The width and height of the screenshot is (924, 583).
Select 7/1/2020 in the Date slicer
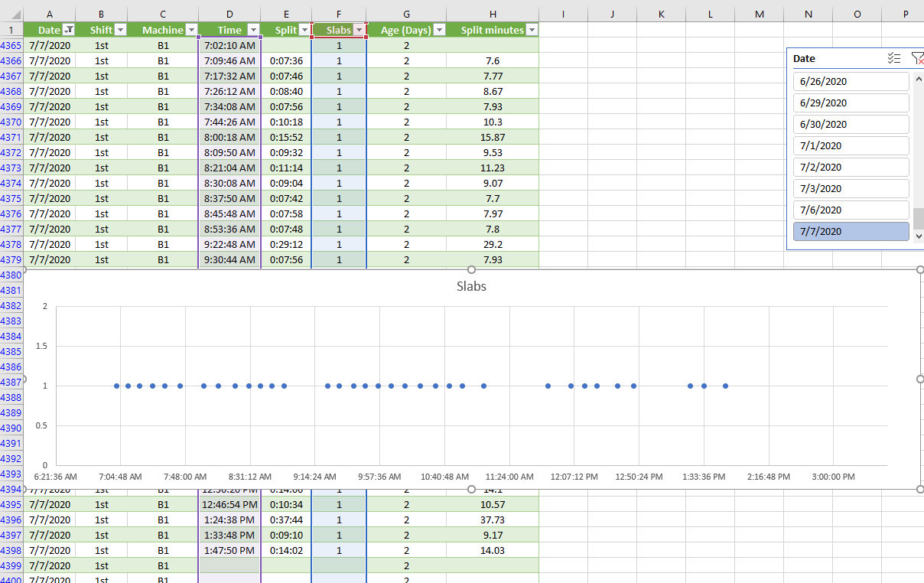pos(851,145)
